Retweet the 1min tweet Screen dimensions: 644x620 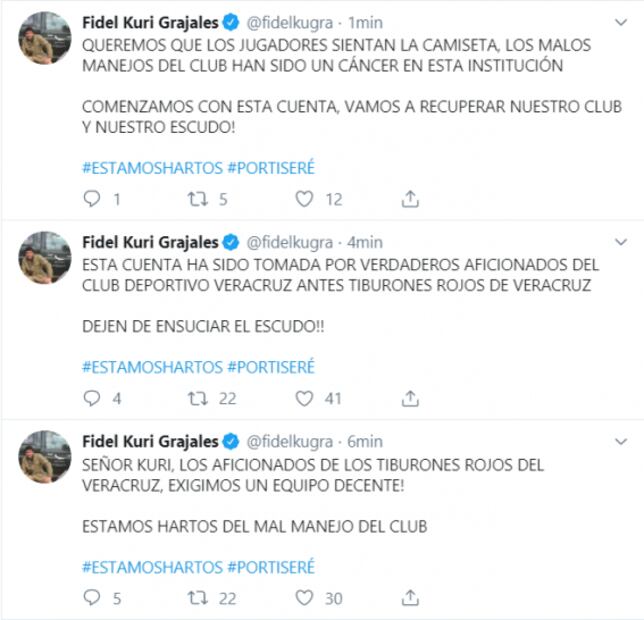[x=198, y=199]
